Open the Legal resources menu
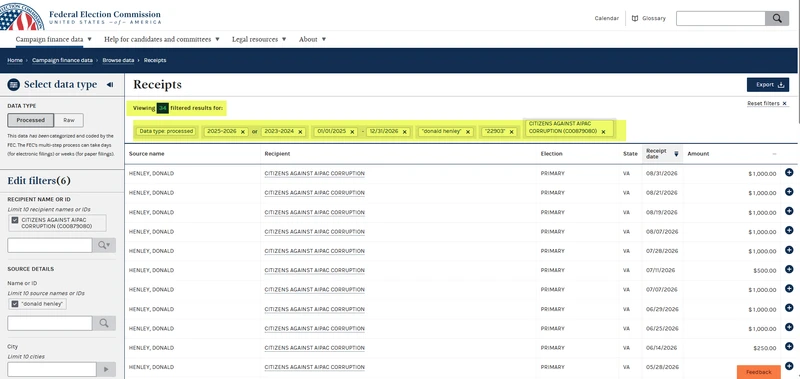This screenshot has height=379, width=800. coord(259,39)
